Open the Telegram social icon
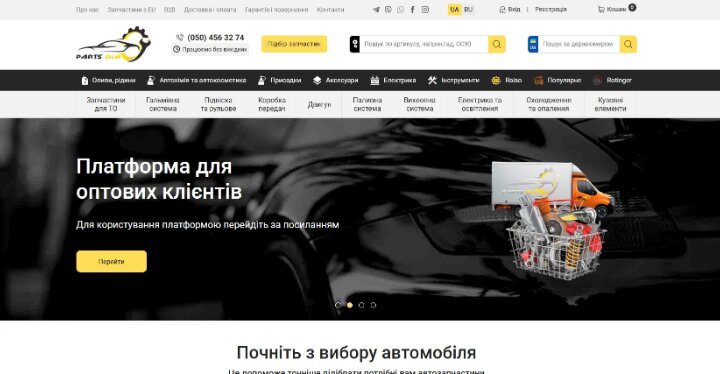This screenshot has height=374, width=720. pyautogui.click(x=376, y=10)
